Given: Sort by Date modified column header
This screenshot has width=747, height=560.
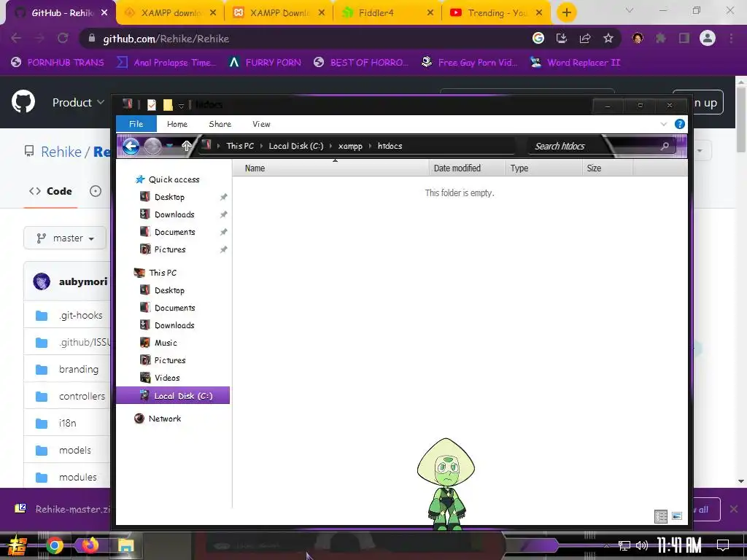Looking at the screenshot, I should 467,168.
